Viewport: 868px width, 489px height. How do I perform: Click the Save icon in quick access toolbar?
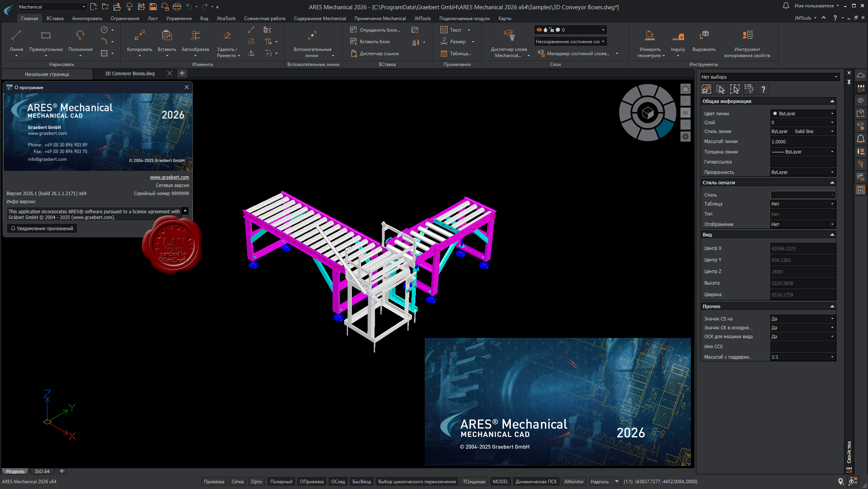(x=153, y=7)
